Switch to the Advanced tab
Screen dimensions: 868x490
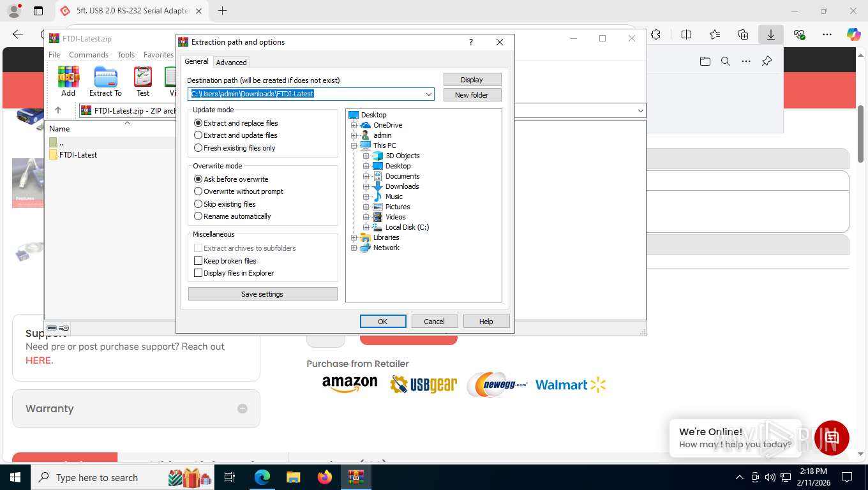pos(231,63)
